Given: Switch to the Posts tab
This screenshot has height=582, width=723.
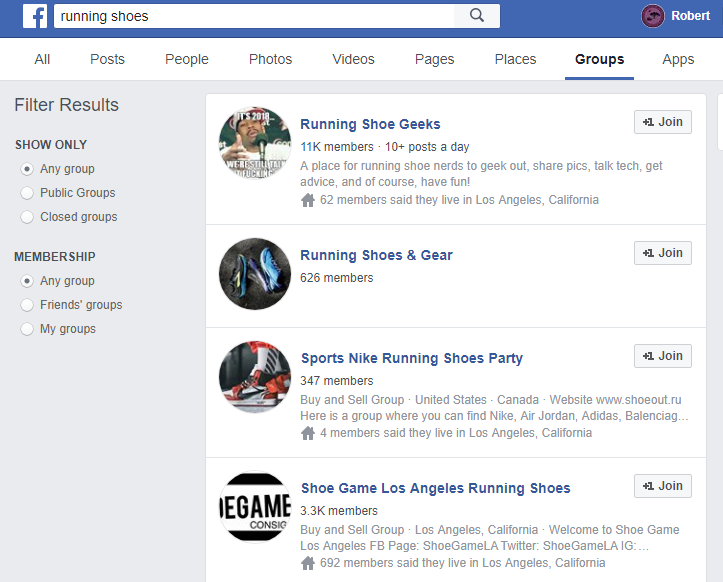Looking at the screenshot, I should [107, 59].
